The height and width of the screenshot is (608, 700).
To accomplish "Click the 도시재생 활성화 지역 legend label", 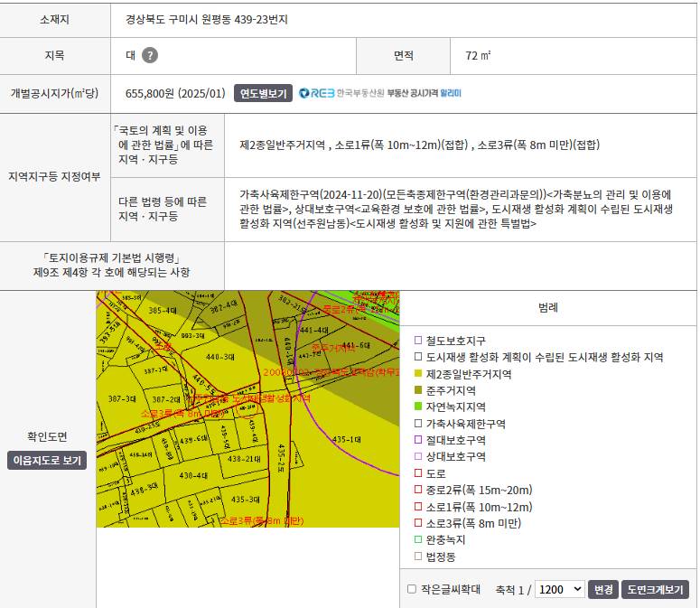I will 545,357.
